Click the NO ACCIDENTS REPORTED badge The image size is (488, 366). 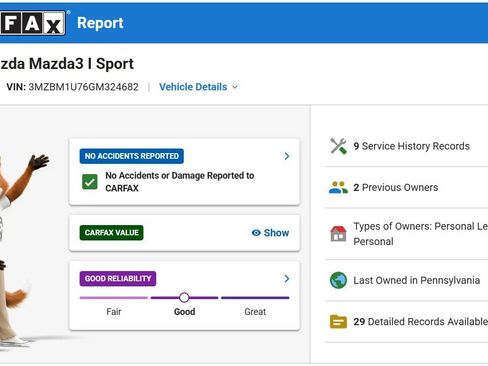click(132, 156)
